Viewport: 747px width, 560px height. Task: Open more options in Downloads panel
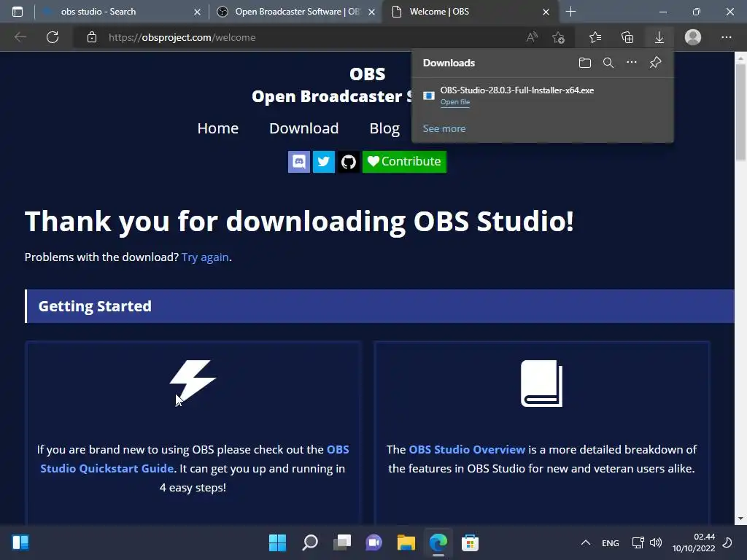click(x=631, y=63)
